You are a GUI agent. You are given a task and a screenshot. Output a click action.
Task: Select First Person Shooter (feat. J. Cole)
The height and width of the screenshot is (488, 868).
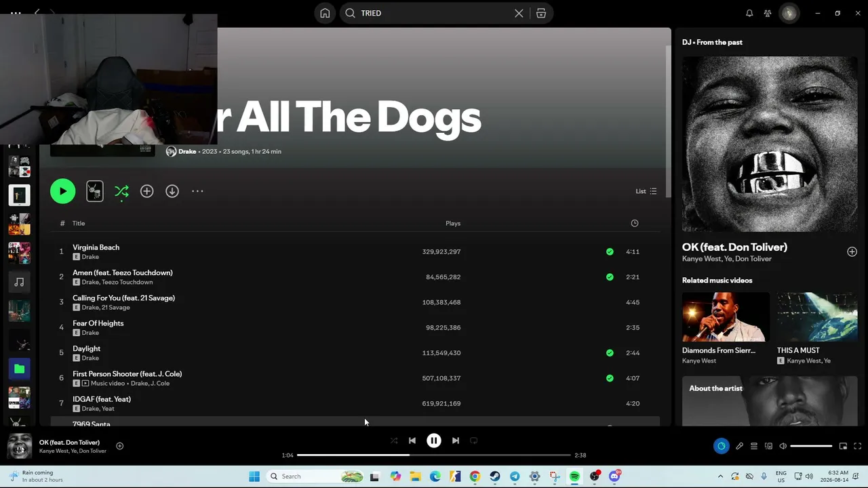tap(355, 378)
